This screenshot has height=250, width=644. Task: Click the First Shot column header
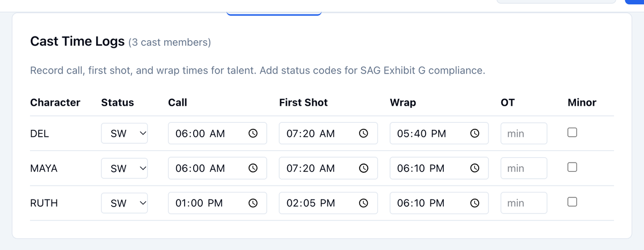coord(303,102)
